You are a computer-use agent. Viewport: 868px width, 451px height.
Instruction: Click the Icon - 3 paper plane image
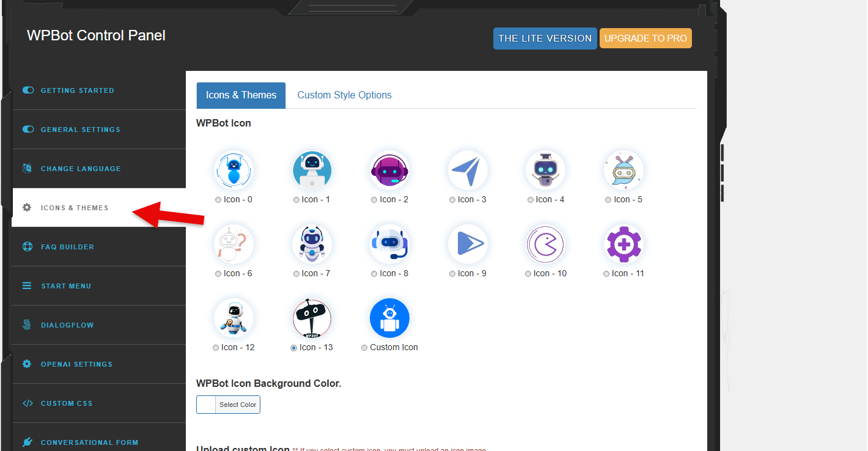(468, 170)
